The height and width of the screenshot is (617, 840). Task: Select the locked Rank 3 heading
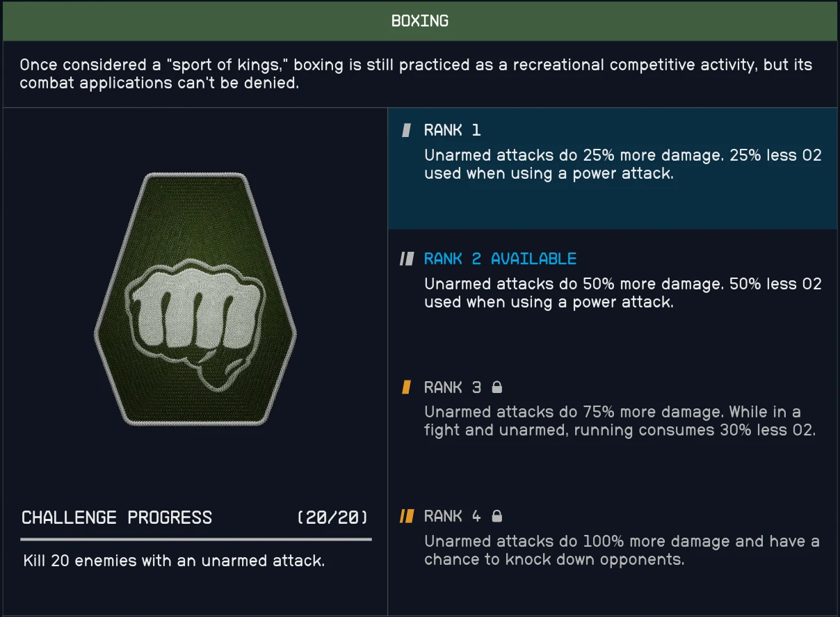(452, 387)
